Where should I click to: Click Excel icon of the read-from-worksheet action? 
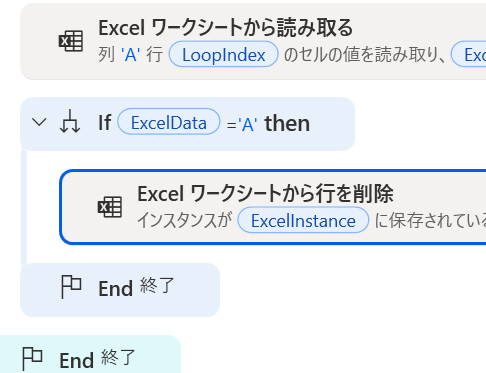point(71,41)
